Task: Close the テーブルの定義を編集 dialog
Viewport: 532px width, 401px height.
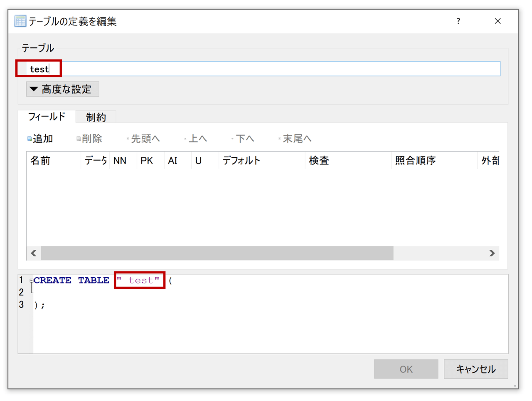Action: point(498,21)
